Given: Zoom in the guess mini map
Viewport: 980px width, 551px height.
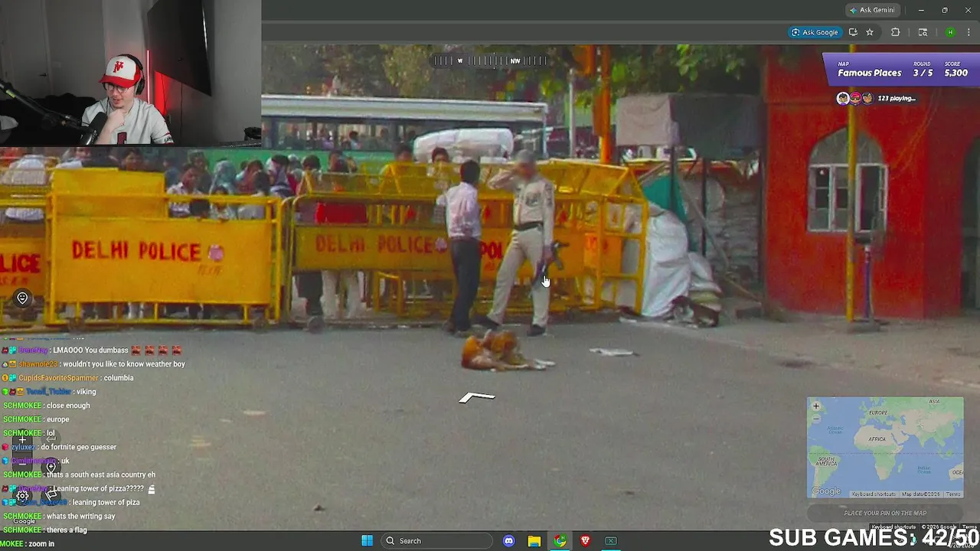Looking at the screenshot, I should pos(816,406).
